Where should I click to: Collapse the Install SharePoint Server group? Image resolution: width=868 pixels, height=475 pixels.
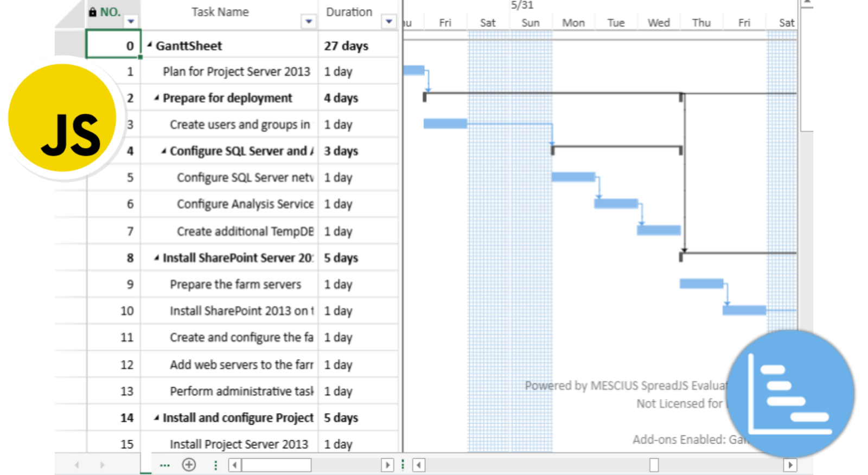(x=157, y=258)
